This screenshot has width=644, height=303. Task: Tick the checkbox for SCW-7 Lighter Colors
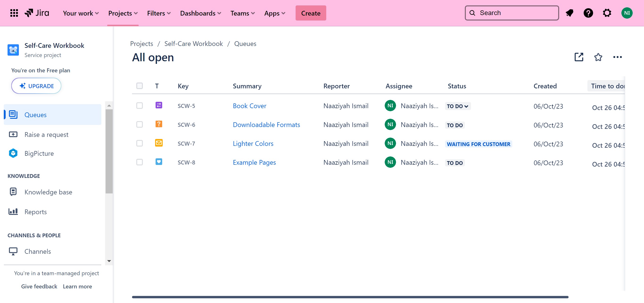tap(140, 143)
